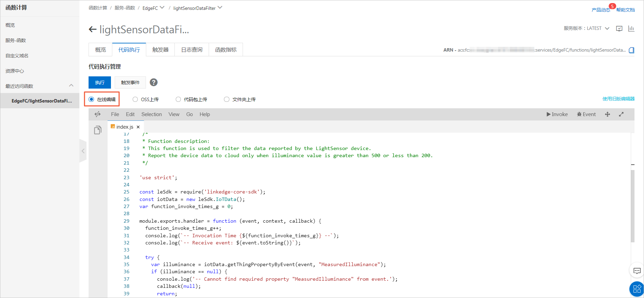Click the Invoke play button

[x=557, y=114]
